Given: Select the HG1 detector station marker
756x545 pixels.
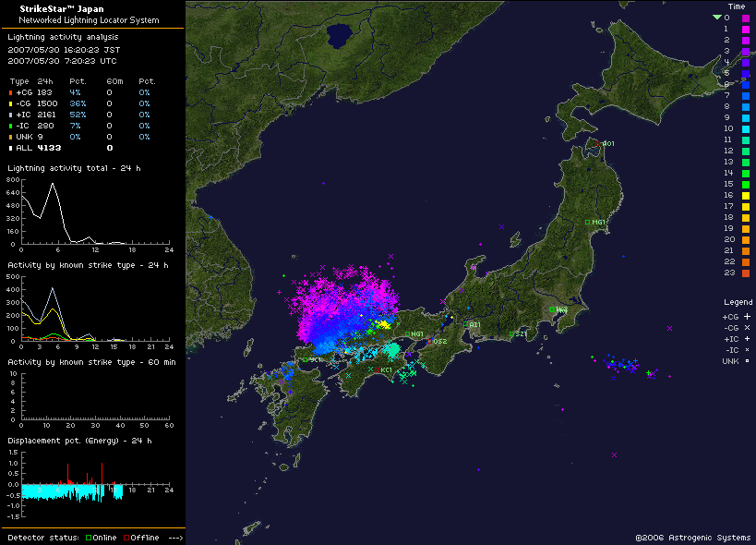Looking at the screenshot, I should coord(407,333).
